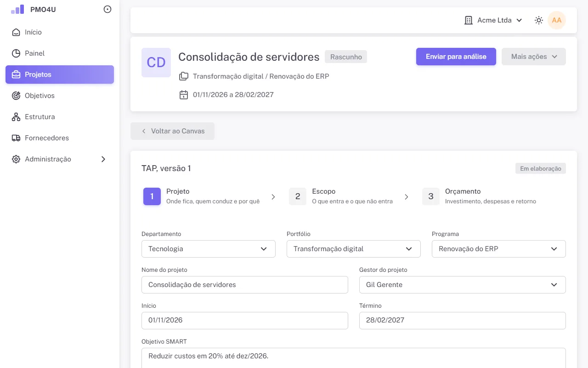This screenshot has width=588, height=368.
Task: Click the Administração gear icon
Action: coord(16,159)
